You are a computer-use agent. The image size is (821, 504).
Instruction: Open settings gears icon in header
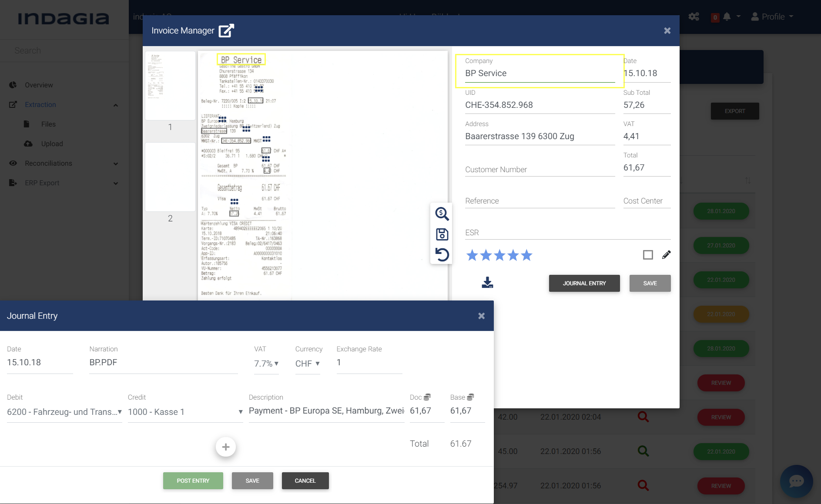tap(694, 17)
